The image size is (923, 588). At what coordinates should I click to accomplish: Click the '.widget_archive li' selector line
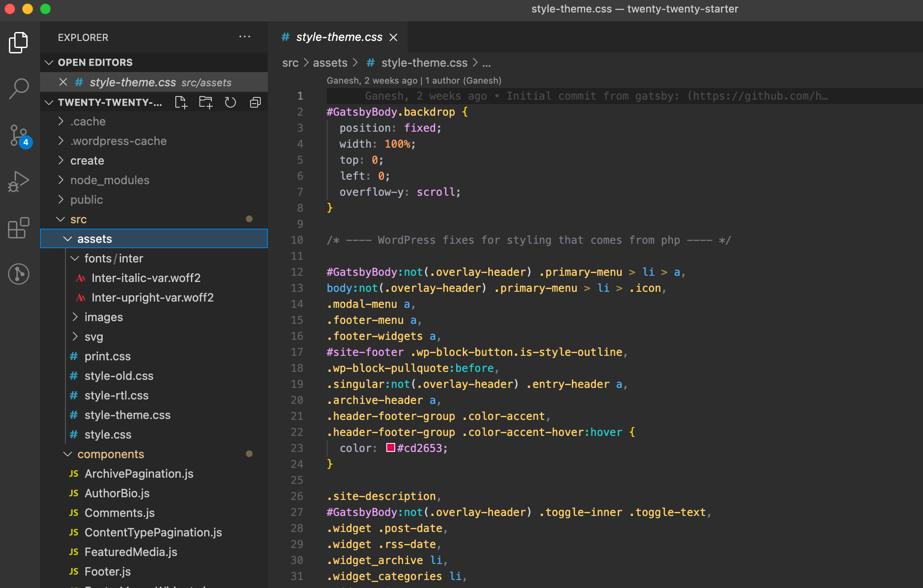tap(387, 560)
